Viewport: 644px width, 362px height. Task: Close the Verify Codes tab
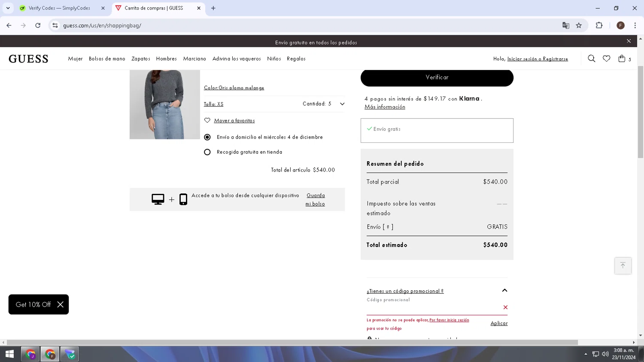[103, 8]
